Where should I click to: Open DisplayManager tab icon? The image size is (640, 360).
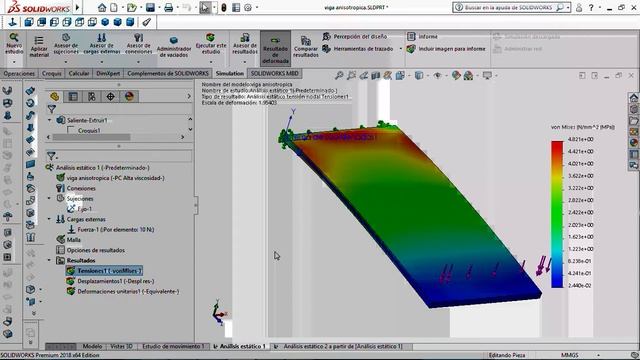129,97
